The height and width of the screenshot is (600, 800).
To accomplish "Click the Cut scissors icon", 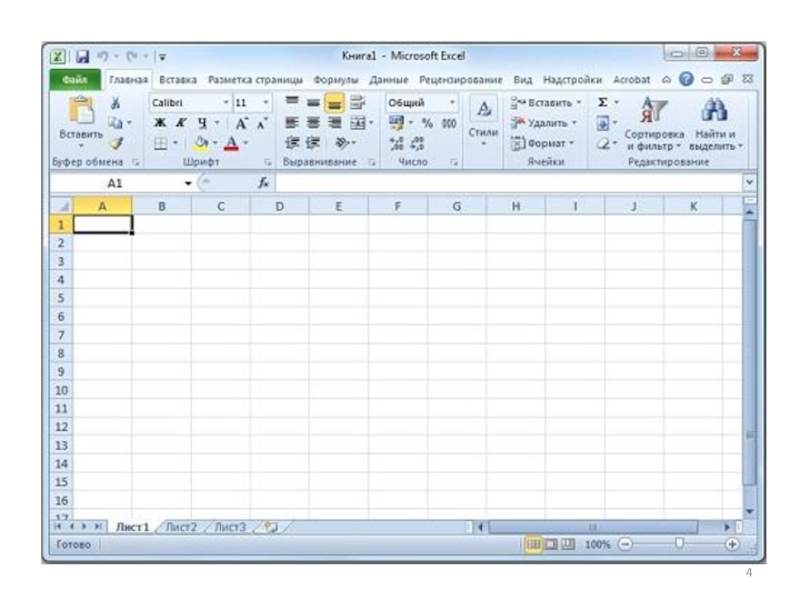I will point(116,103).
